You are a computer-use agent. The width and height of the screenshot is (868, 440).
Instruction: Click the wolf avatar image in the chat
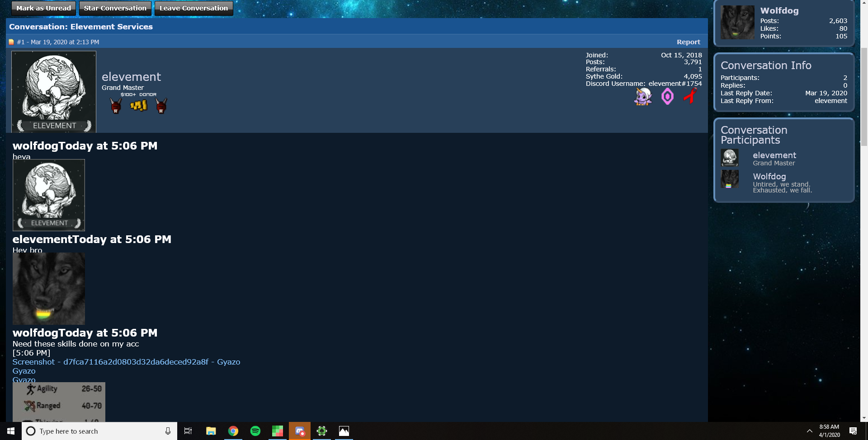[x=49, y=289]
